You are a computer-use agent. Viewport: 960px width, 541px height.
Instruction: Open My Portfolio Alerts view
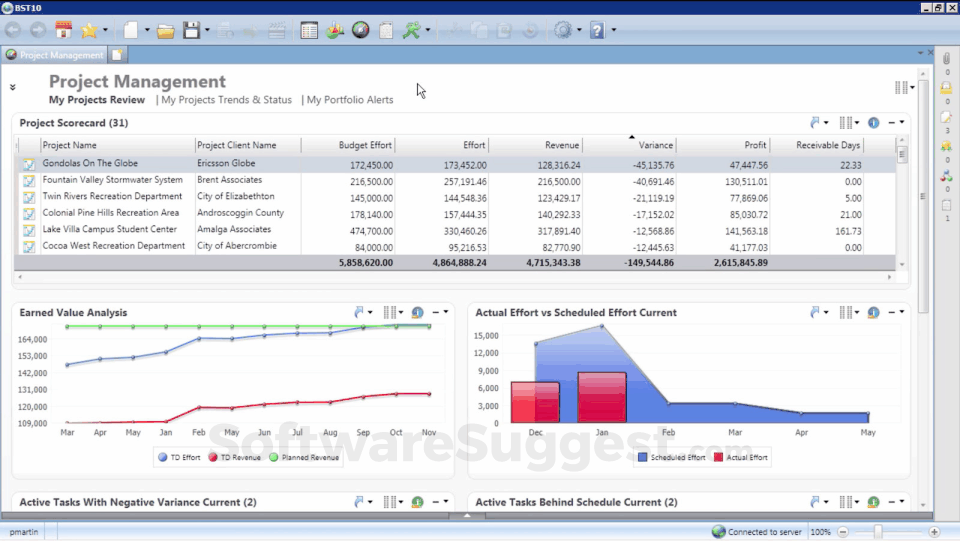[x=350, y=100]
